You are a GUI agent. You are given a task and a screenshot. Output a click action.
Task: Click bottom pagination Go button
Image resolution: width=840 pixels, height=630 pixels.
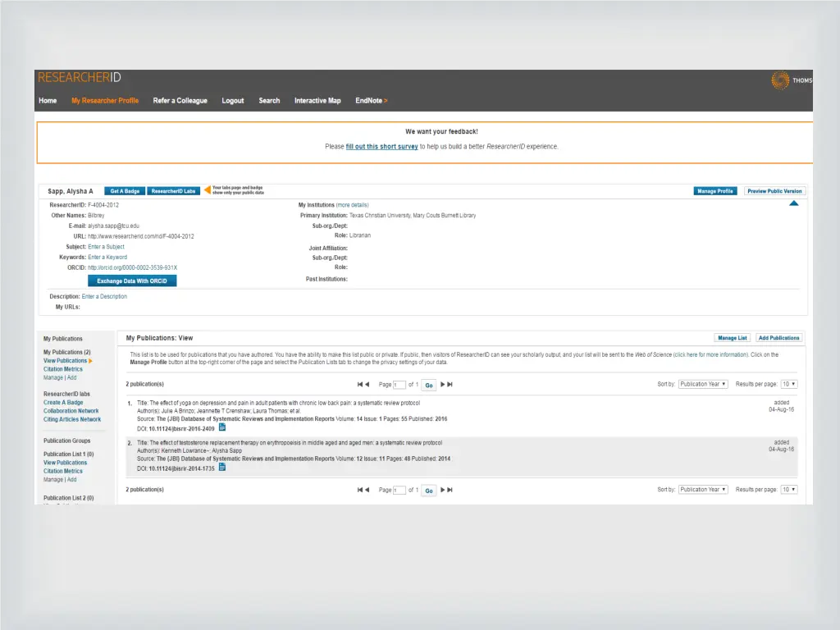428,491
